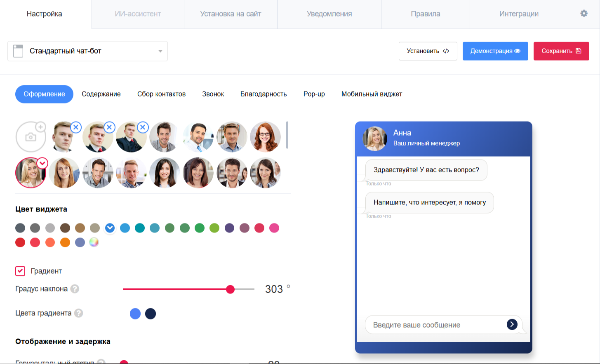Select the red-haired woman with glasses avatar
600x364 pixels.
265,137
